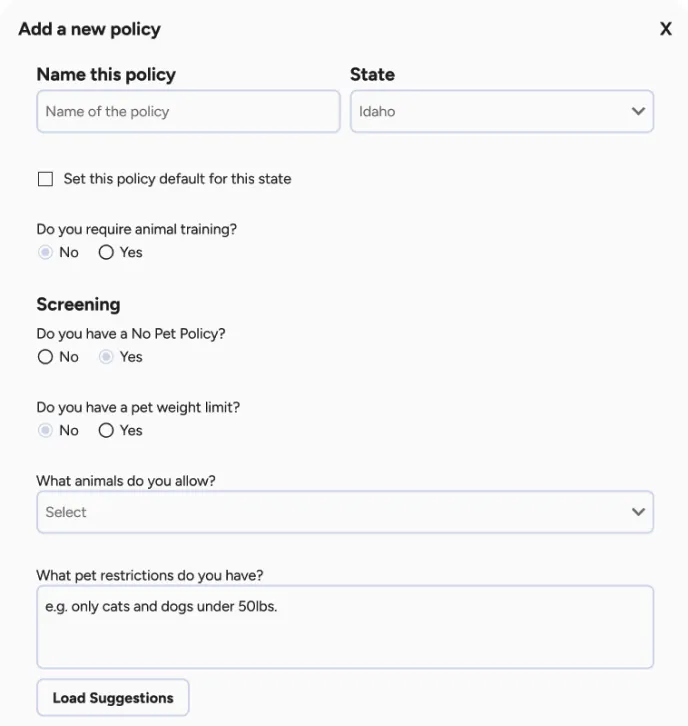688x726 pixels.
Task: Pick Yes for pet weight limit
Action: (x=106, y=431)
